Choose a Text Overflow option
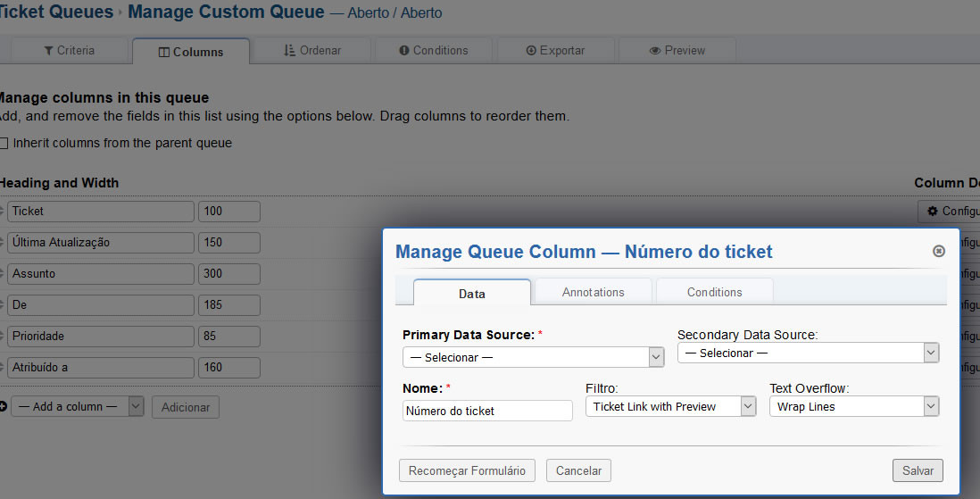Viewport: 980px width, 499px height. click(853, 406)
